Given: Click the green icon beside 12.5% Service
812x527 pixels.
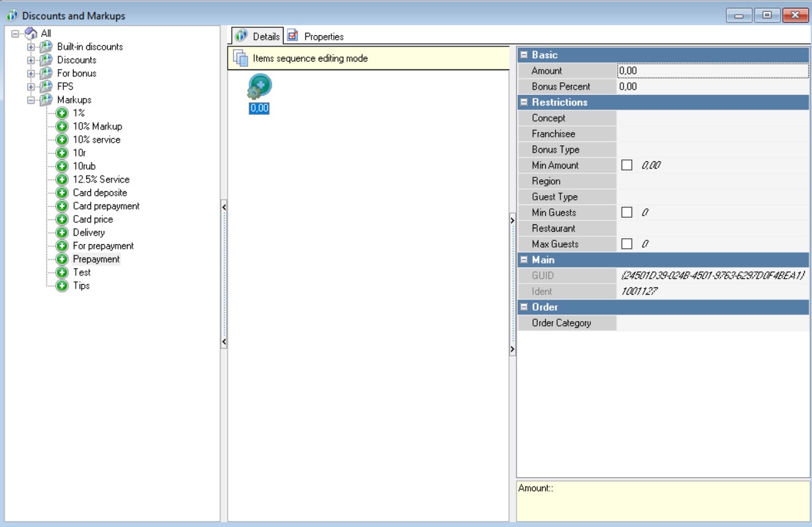Looking at the screenshot, I should tap(62, 180).
